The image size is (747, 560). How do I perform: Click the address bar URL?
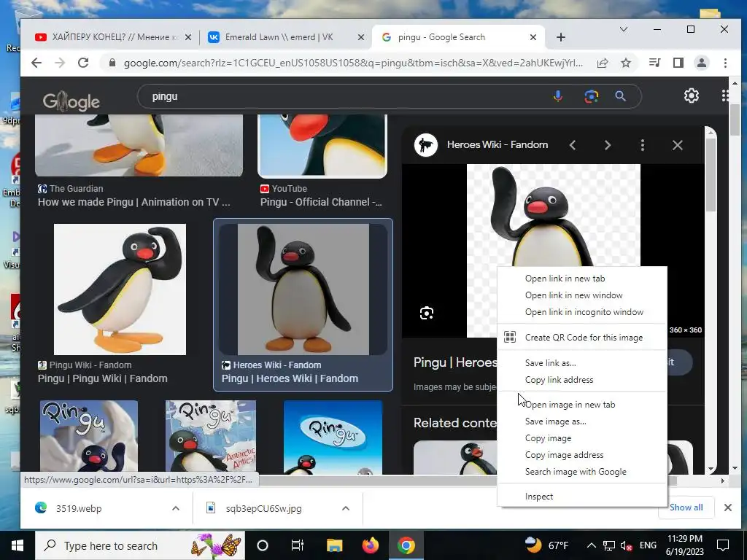[353, 63]
